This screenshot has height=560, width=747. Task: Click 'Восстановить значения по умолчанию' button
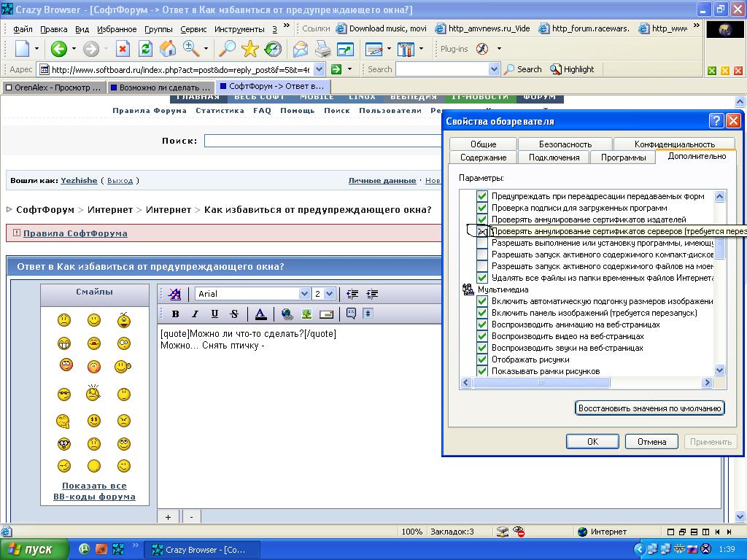point(650,408)
